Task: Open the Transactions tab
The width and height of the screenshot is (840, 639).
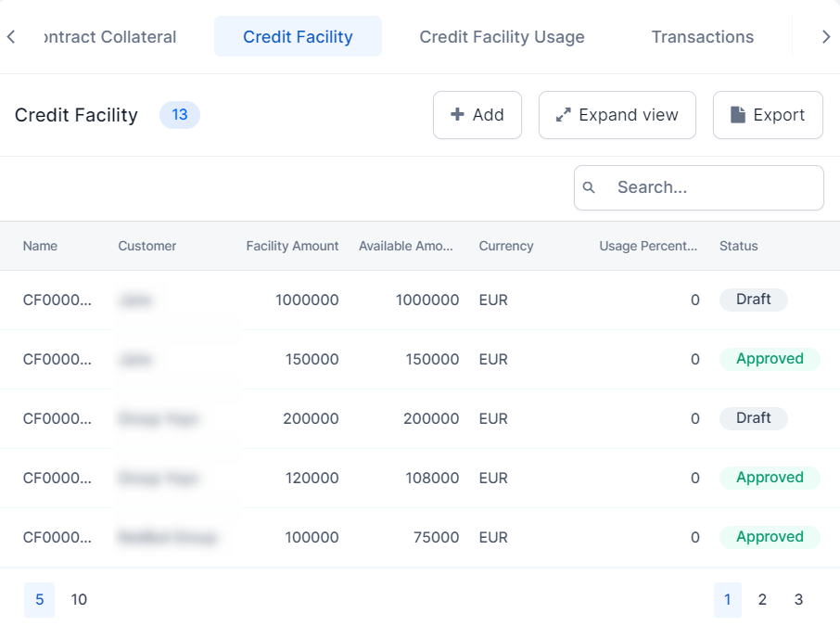Action: (702, 37)
